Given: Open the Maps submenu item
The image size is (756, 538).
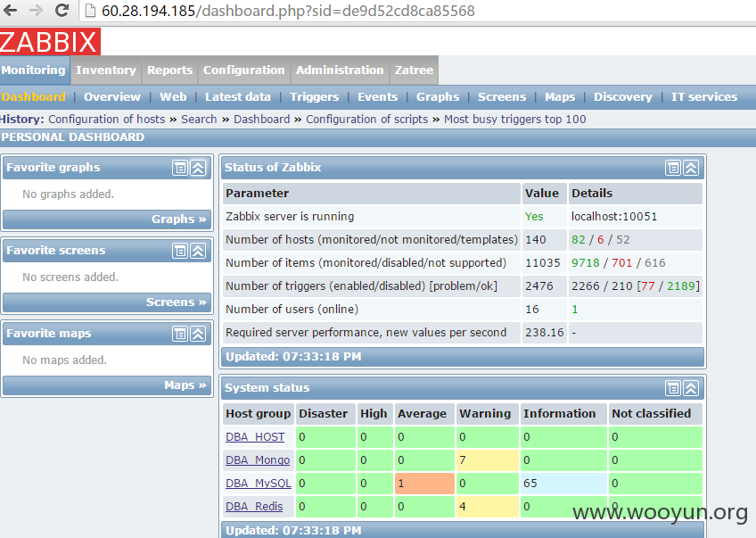Looking at the screenshot, I should pos(560,97).
